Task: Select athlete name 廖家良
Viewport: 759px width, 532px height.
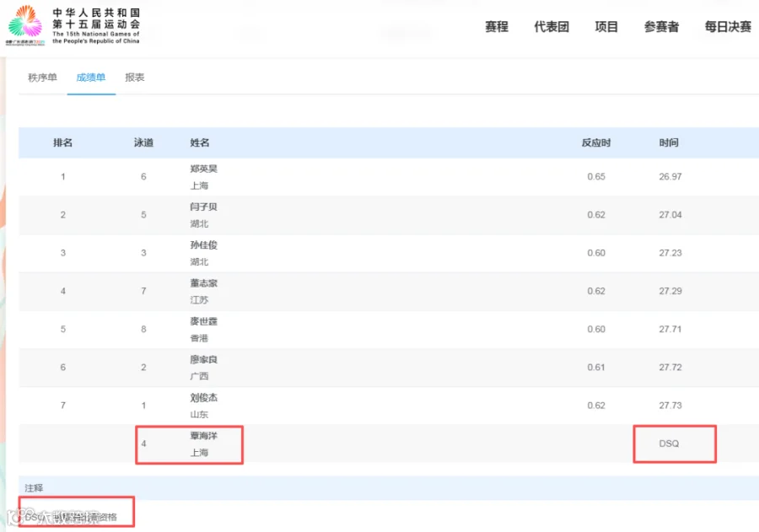Action: pos(204,360)
